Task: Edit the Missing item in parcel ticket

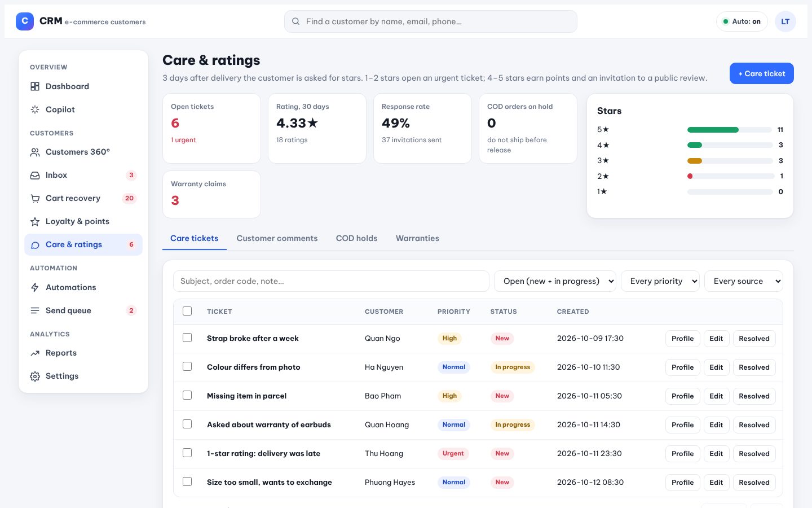Action: coord(716,396)
